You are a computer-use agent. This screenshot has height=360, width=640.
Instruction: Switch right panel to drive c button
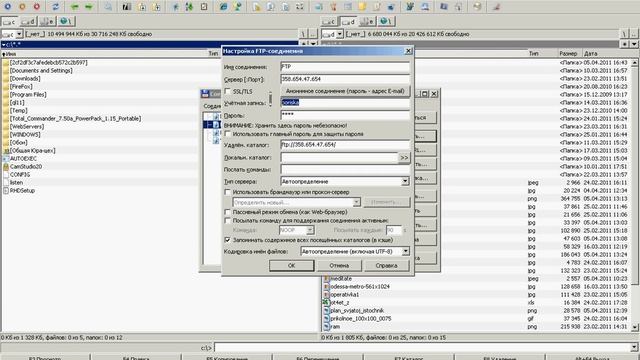[329, 21]
